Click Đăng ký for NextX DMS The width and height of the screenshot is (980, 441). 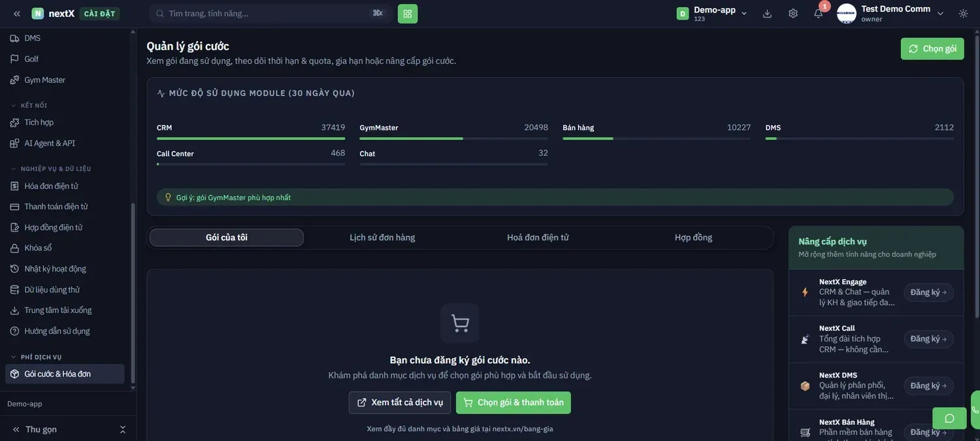[928, 386]
